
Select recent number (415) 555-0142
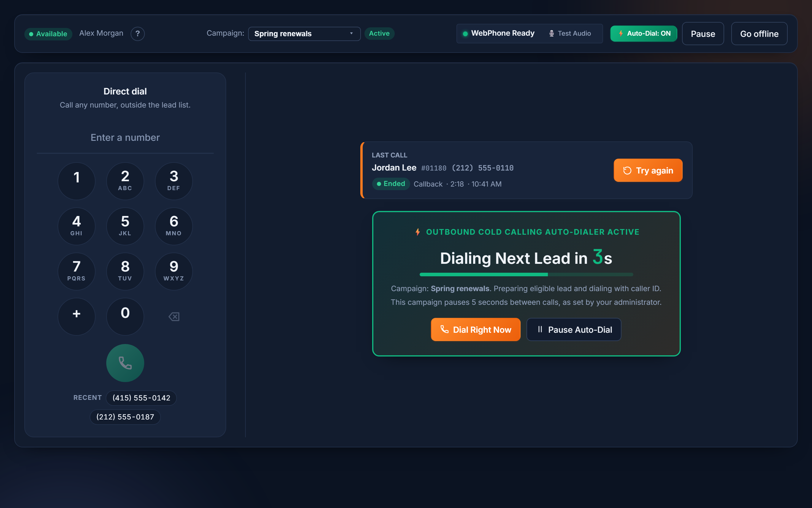141,398
